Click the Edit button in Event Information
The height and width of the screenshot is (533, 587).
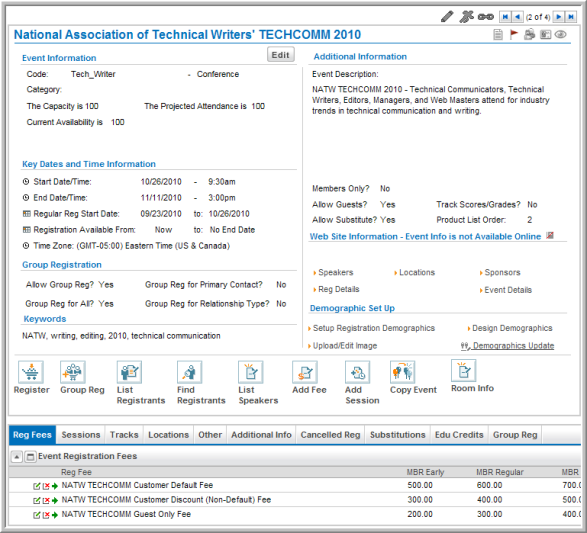[280, 55]
